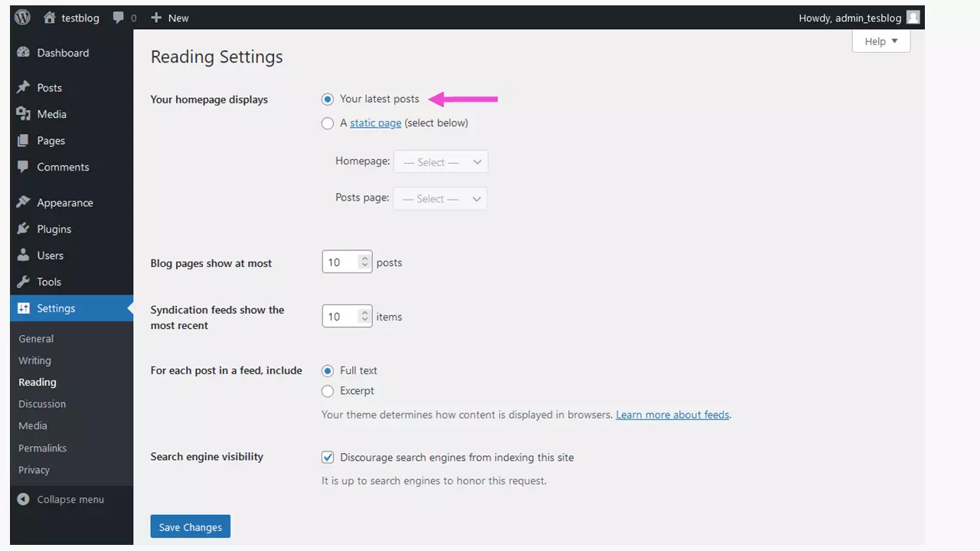Screen dimensions: 980x551
Task: Click the Tools wrench icon
Action: click(24, 282)
